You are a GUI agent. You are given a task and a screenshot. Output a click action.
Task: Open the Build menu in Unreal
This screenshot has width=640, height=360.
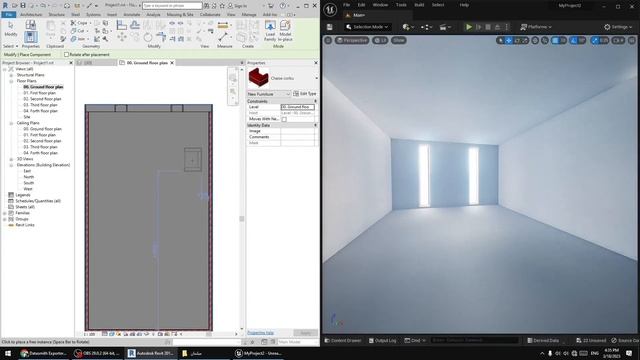point(419,5)
